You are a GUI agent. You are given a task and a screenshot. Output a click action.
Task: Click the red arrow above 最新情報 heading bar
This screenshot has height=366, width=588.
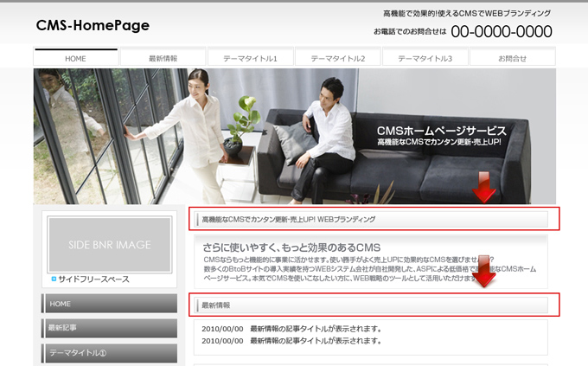pos(485,273)
